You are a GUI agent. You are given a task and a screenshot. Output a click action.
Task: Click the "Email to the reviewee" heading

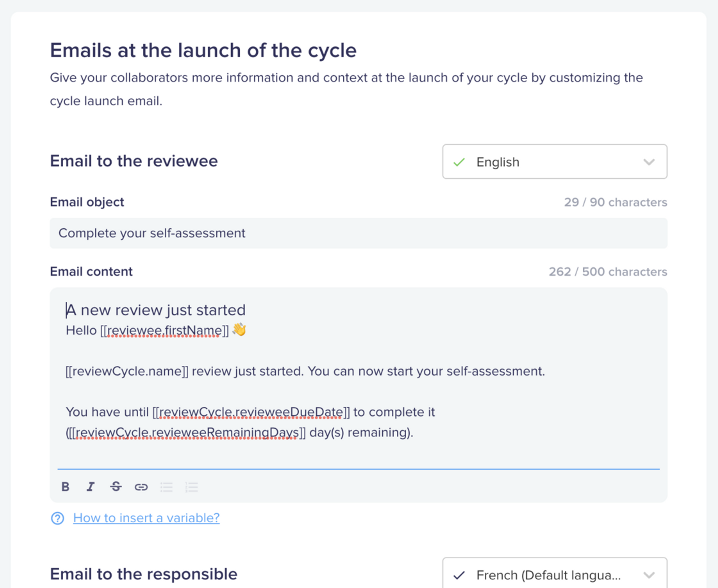pos(134,161)
